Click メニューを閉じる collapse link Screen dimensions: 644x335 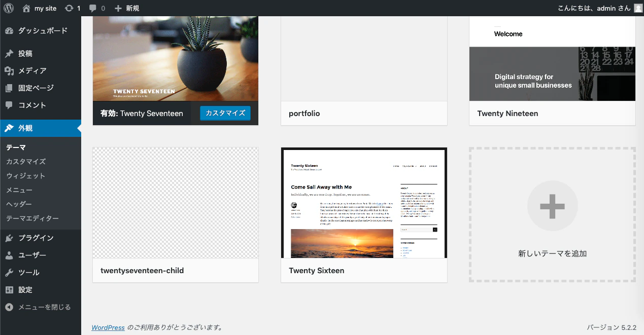click(x=45, y=307)
